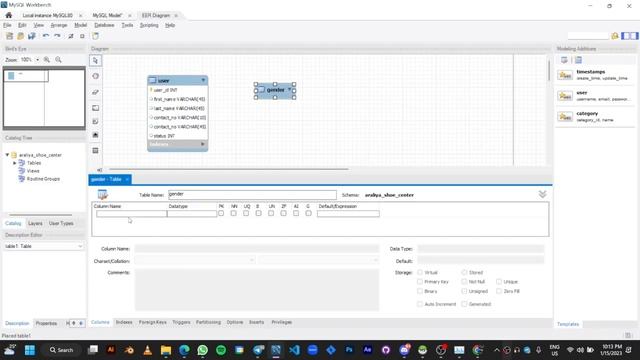Collapse the araliya_shoe_center schema node
Viewport: 640px width, 360px height.
[x=7, y=155]
